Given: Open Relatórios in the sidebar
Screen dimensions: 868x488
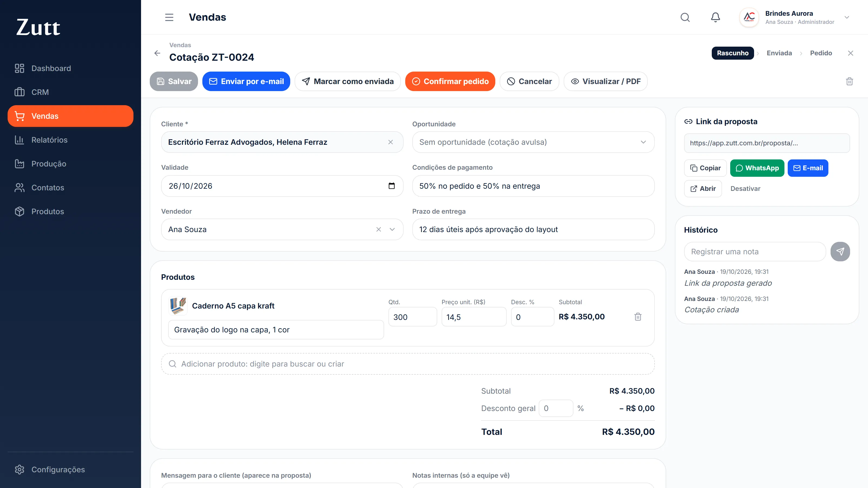Looking at the screenshot, I should pyautogui.click(x=71, y=140).
